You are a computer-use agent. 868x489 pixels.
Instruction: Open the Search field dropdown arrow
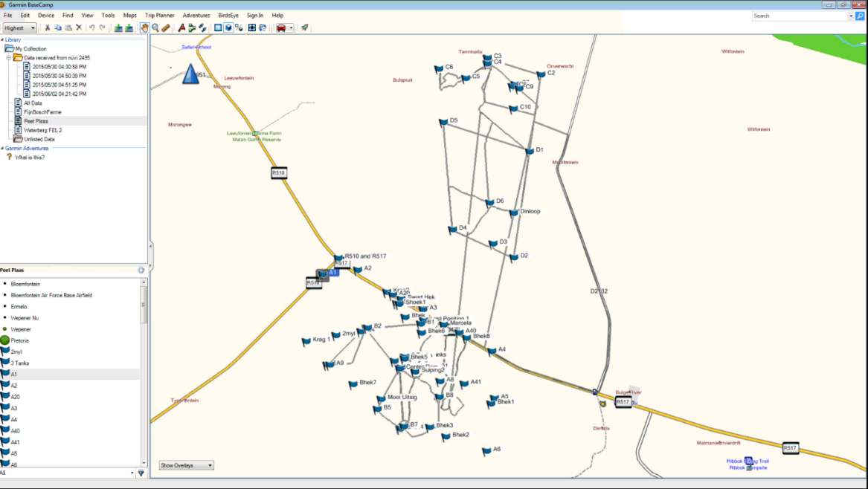pyautogui.click(x=851, y=16)
